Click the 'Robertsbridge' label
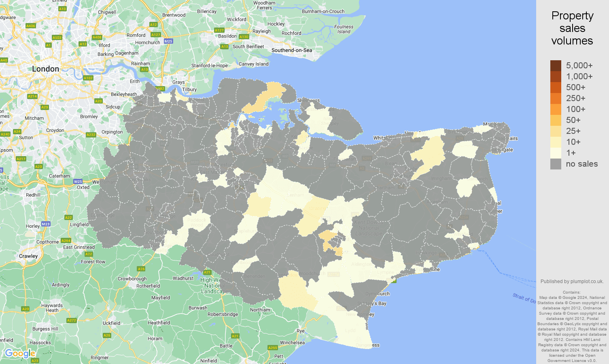Image resolution: width=609 pixels, height=364 pixels. [x=223, y=314]
